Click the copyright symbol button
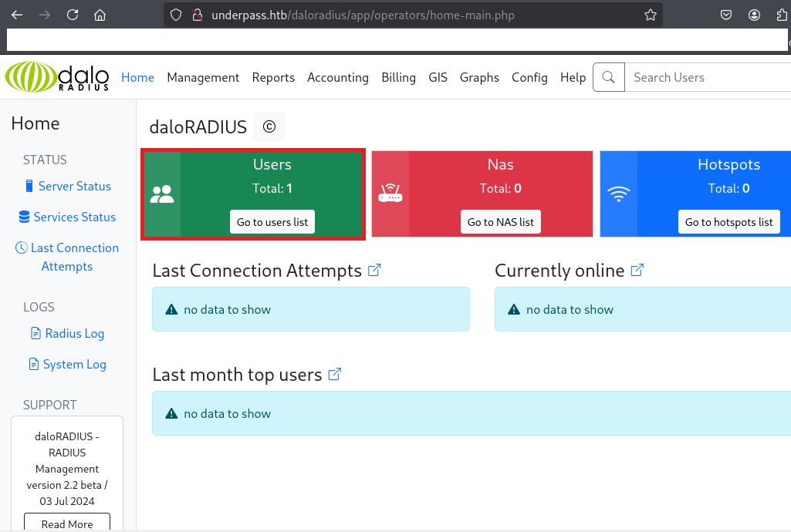This screenshot has height=532, width=791. pos(269,127)
